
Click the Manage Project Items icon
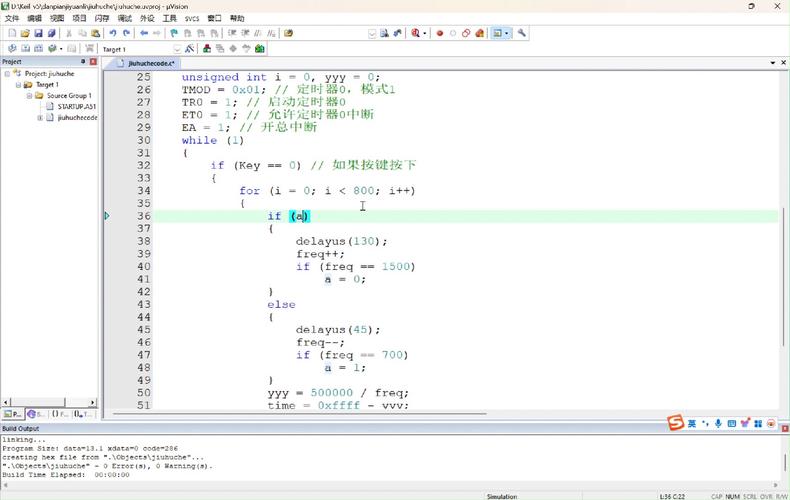(x=207, y=49)
